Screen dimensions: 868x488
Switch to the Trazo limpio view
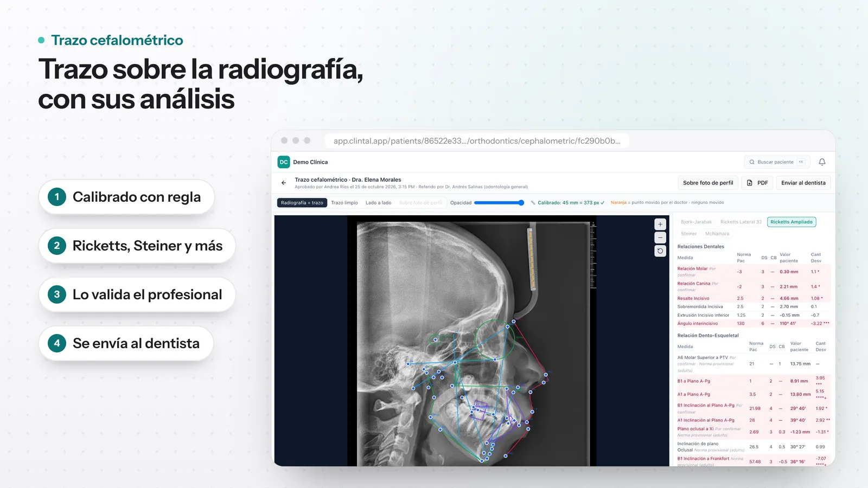click(344, 203)
